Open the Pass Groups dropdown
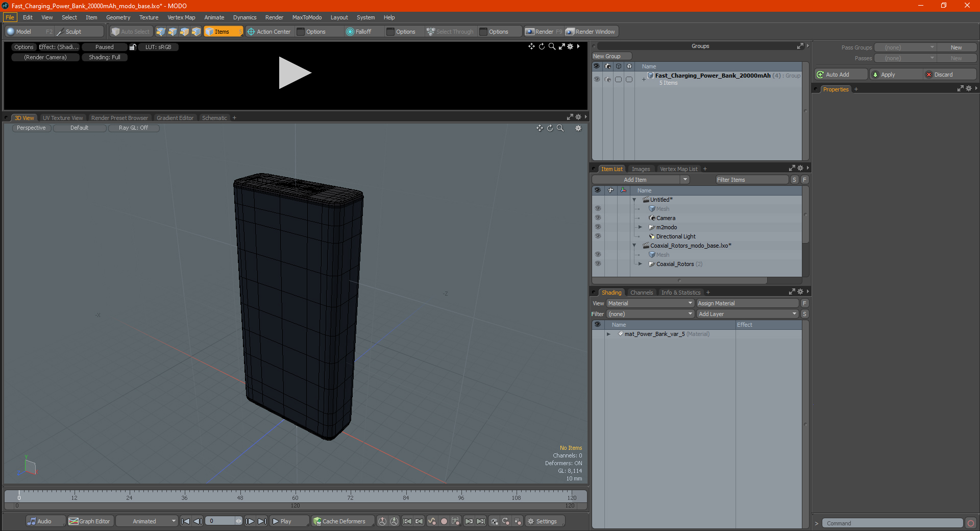 click(905, 47)
